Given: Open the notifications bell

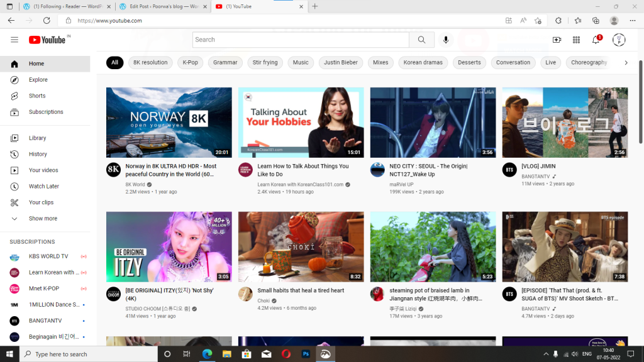Looking at the screenshot, I should click(596, 40).
